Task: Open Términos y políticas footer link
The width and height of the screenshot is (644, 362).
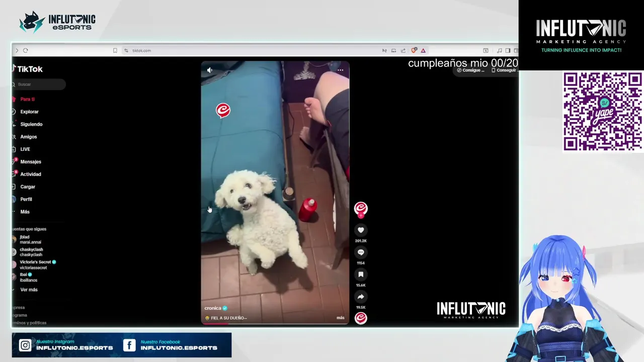Action: point(29,323)
